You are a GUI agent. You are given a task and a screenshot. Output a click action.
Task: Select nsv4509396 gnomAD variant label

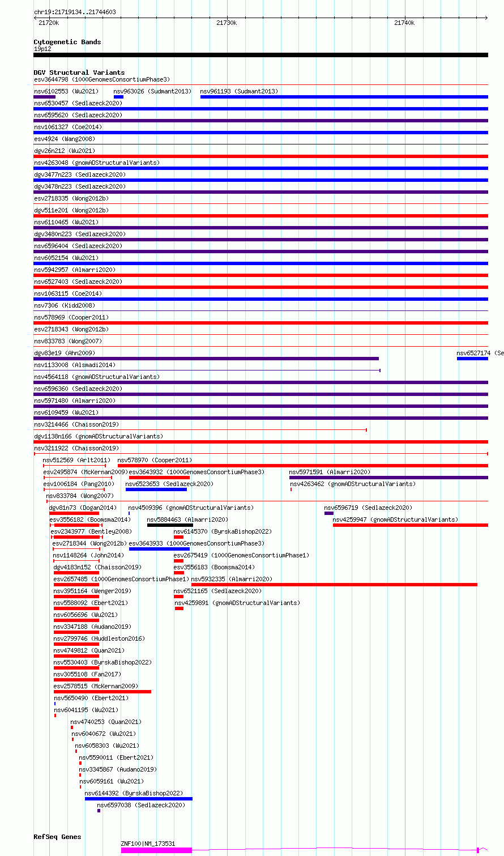[x=191, y=508]
